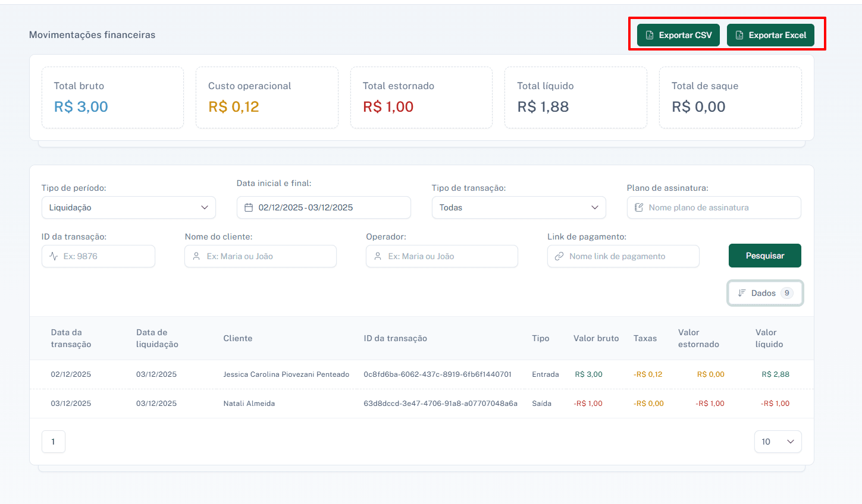Click the Exportar Excel button
This screenshot has width=862, height=504.
tap(771, 34)
